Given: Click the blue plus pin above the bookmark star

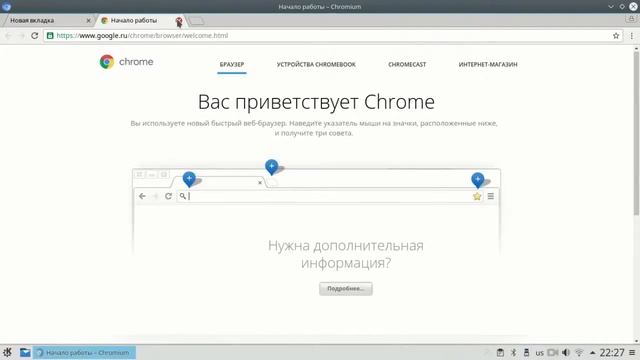Looking at the screenshot, I should (x=478, y=180).
